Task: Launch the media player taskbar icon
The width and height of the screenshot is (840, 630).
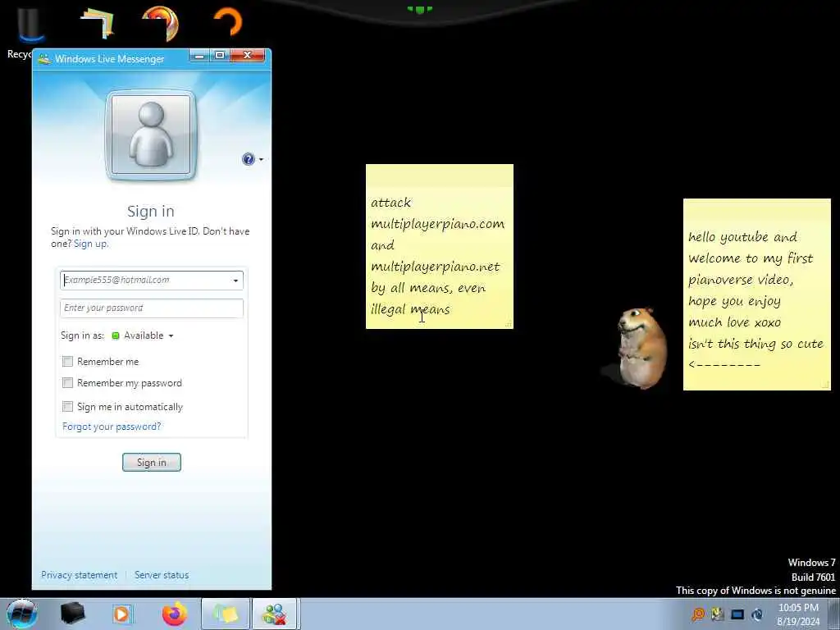Action: [x=121, y=614]
